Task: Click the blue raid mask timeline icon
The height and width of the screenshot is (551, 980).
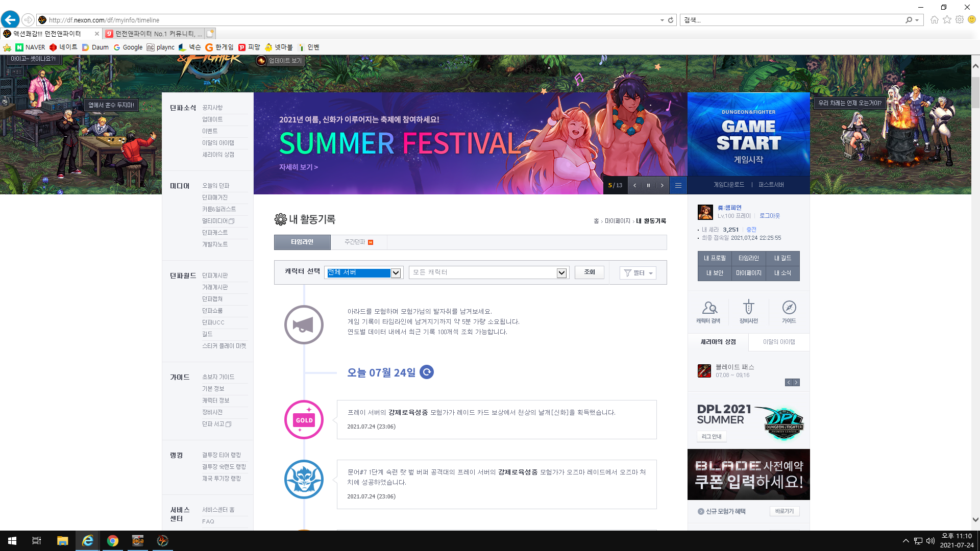Action: (304, 479)
